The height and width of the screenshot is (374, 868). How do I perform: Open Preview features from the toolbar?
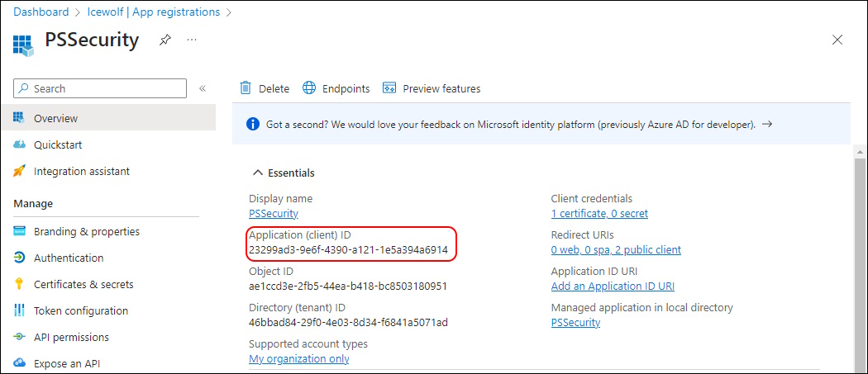click(441, 88)
